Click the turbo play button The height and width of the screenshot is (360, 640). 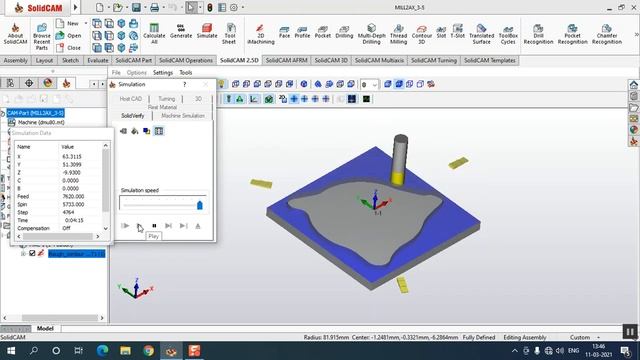click(x=125, y=226)
